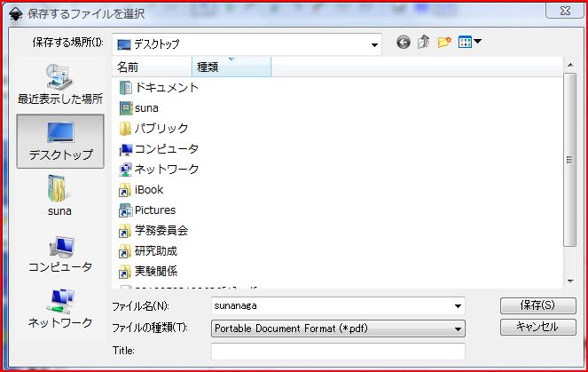588x372 pixels.
Task: Select デスクトップ in the left sidebar
Action: [x=60, y=141]
